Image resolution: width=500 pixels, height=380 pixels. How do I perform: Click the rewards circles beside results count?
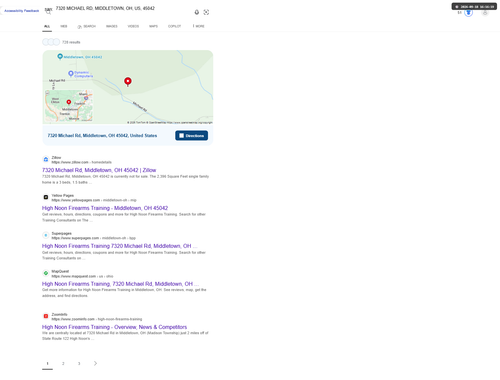(x=51, y=42)
